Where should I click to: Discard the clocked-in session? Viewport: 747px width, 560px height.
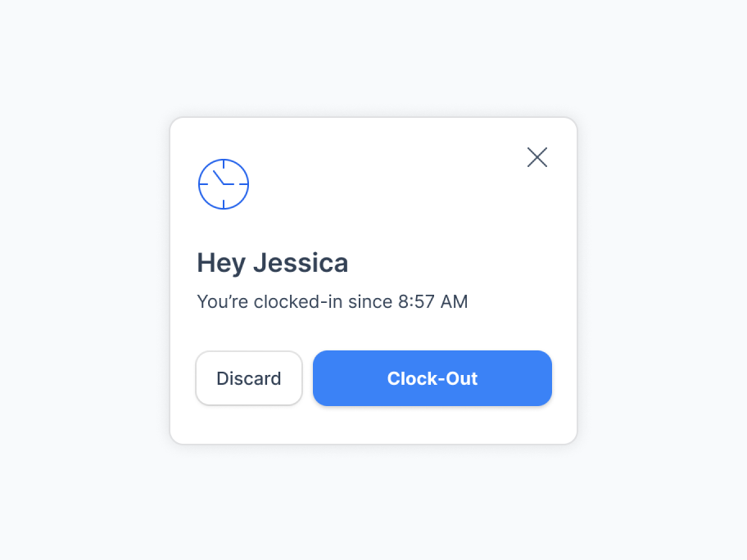pos(249,378)
